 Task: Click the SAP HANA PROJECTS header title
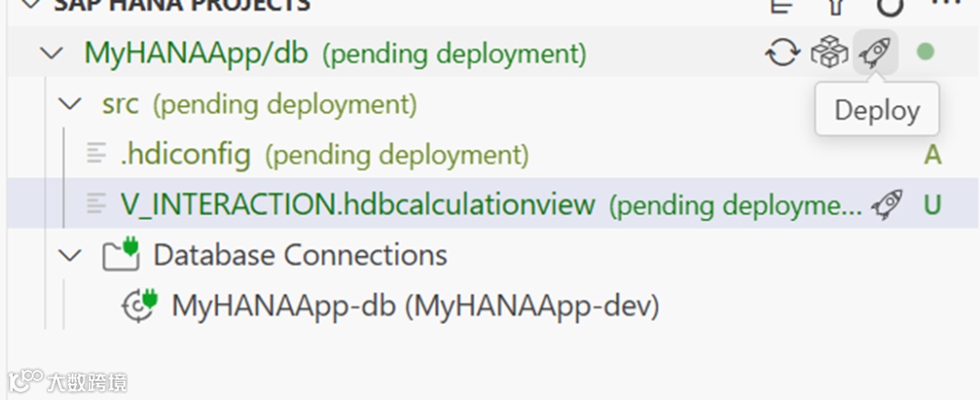(181, 5)
